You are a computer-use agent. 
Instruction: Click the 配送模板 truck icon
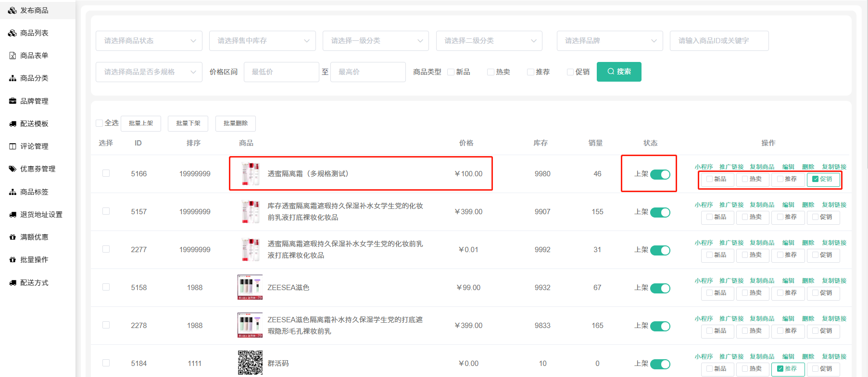[13, 124]
